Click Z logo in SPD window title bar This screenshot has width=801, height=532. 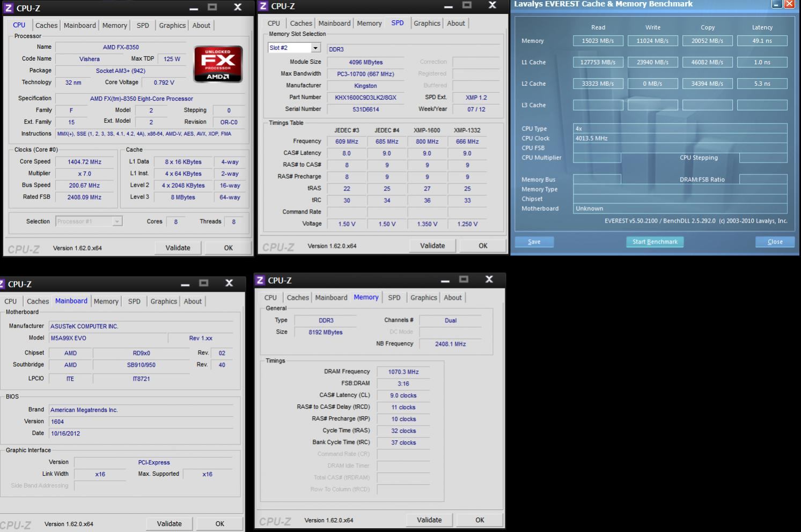coord(263,6)
